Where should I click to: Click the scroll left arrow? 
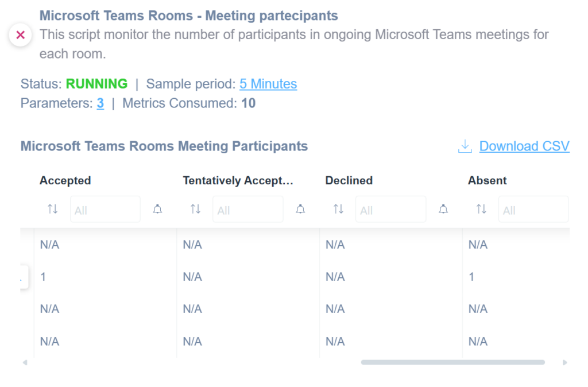tap(25, 362)
